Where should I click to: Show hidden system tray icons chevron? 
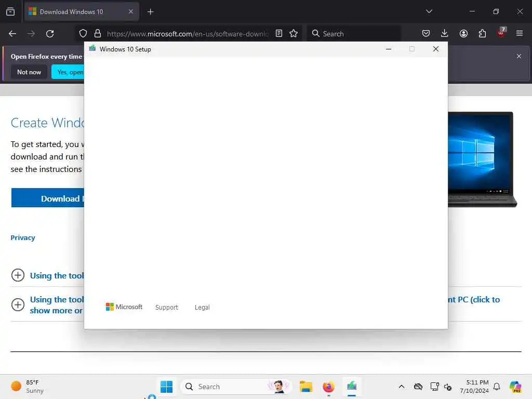click(402, 387)
